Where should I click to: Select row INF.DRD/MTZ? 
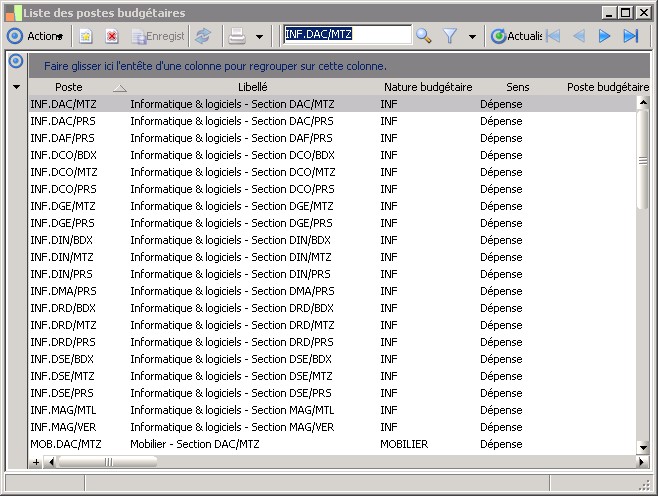(x=333, y=325)
